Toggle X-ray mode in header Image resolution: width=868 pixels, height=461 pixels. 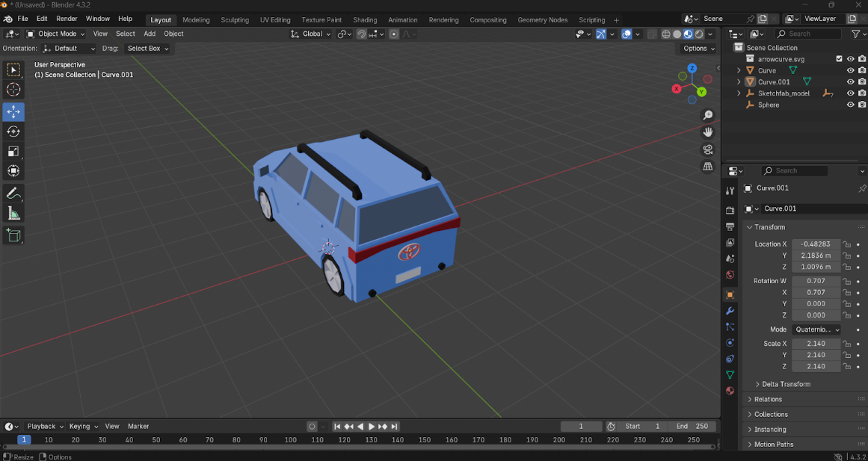coord(652,34)
